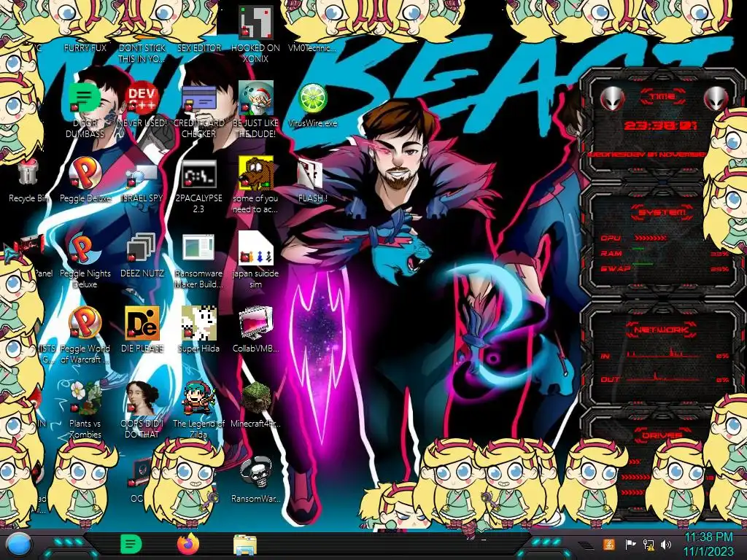Launch the Minecraft4Fr... grass block icon
Viewport: 747px width, 560px height.
[256, 398]
